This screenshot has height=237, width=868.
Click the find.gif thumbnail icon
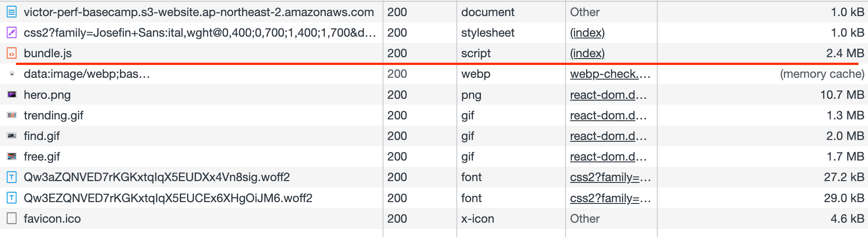tap(12, 136)
